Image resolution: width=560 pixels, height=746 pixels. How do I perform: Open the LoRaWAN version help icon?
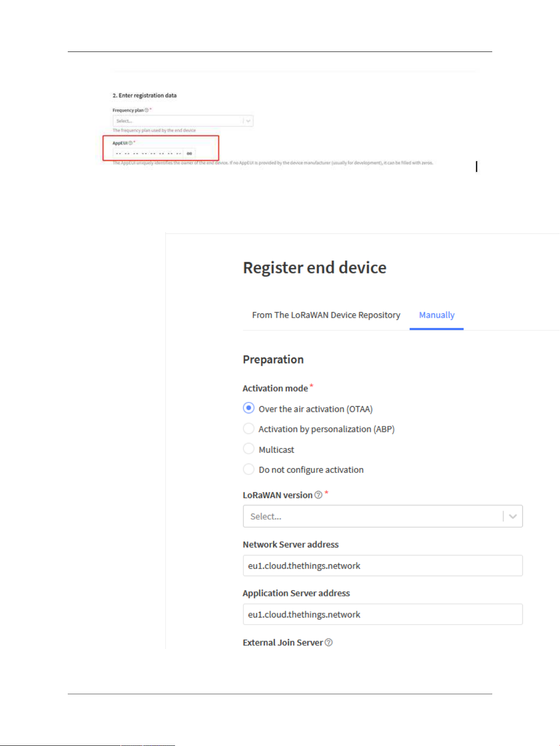coord(319,495)
